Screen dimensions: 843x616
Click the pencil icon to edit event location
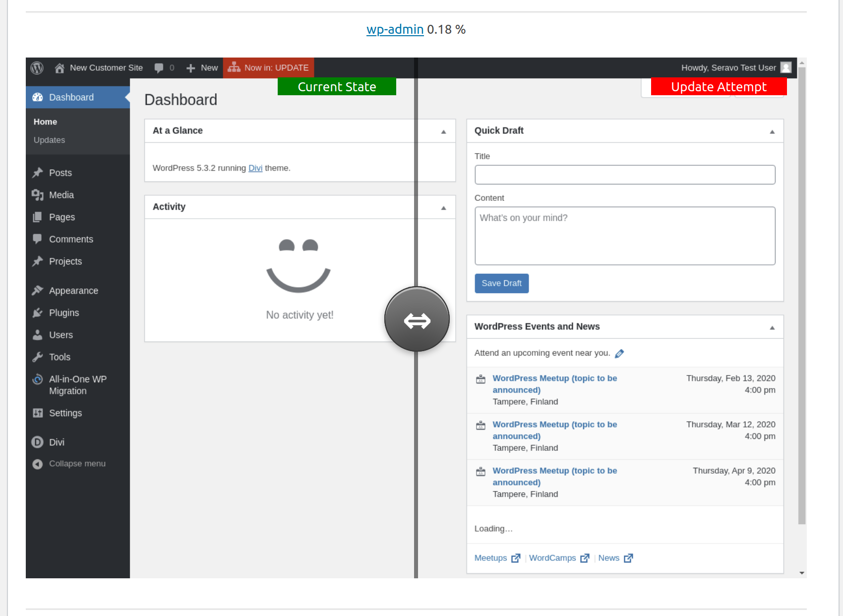tap(619, 354)
